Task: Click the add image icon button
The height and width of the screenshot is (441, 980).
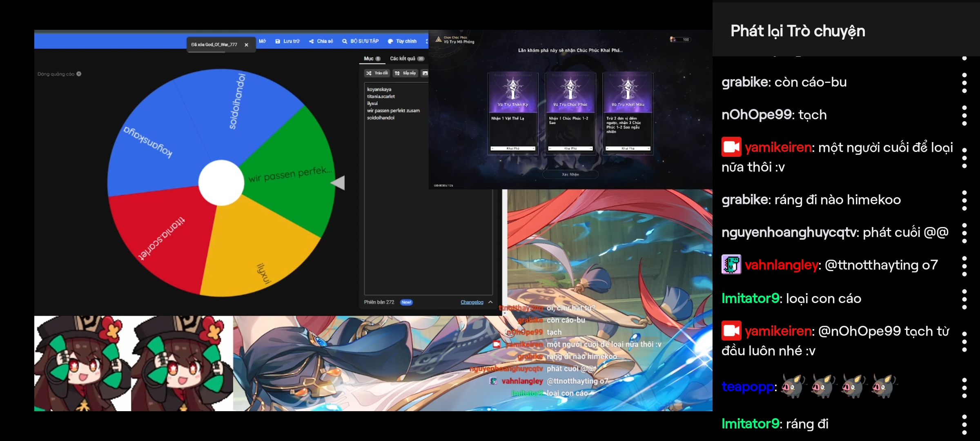Action: (425, 73)
